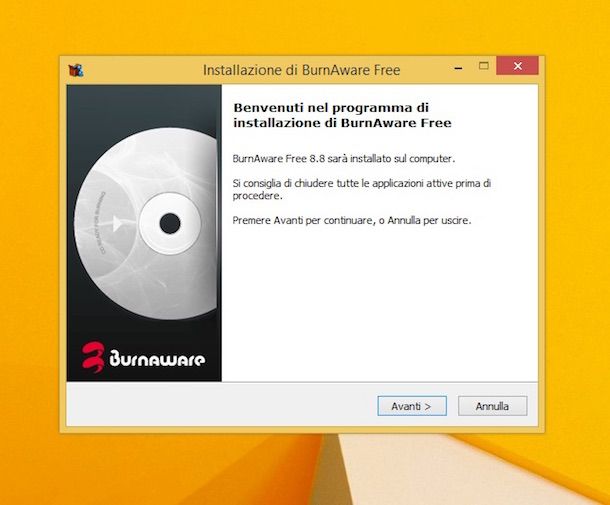The image size is (610, 505).
Task: Click the Premere Avanti instruction line
Action: click(352, 220)
